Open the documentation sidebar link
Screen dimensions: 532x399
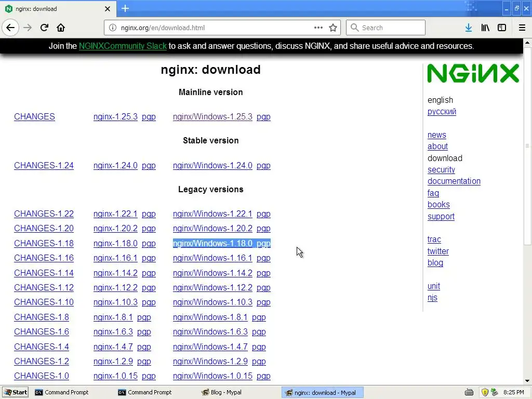(x=454, y=181)
